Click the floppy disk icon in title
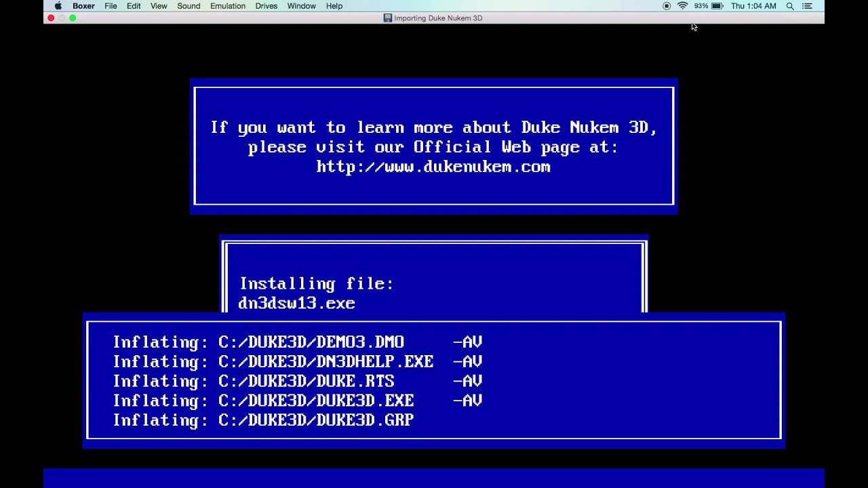This screenshot has width=868, height=488. 387,18
